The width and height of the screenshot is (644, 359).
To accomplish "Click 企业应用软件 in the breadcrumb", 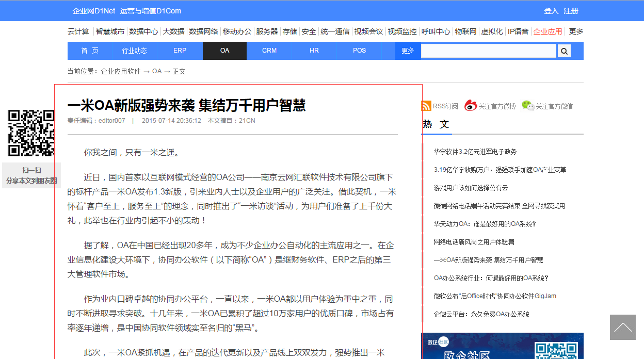I will tap(121, 71).
